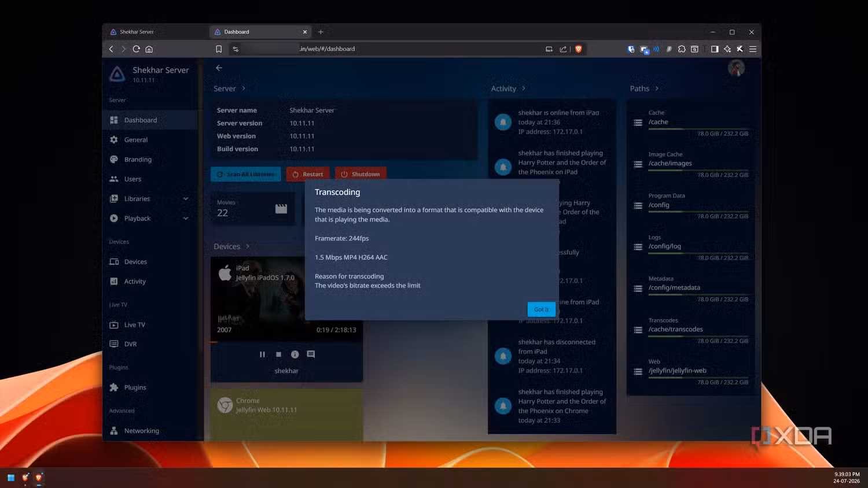Open the Server section heading link
Viewport: 868px width, 488px height.
pyautogui.click(x=230, y=88)
